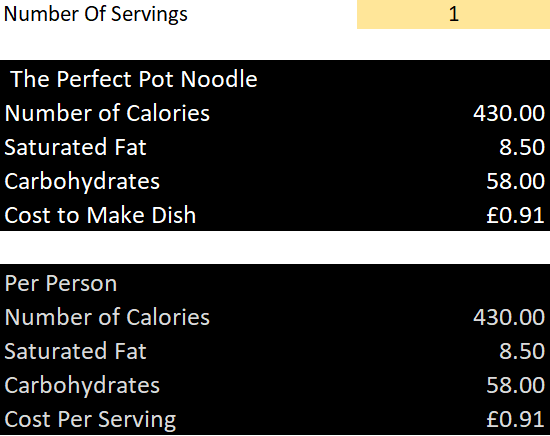The width and height of the screenshot is (550, 436).
Task: Click the Cost to Make Dish label
Action: point(100,215)
